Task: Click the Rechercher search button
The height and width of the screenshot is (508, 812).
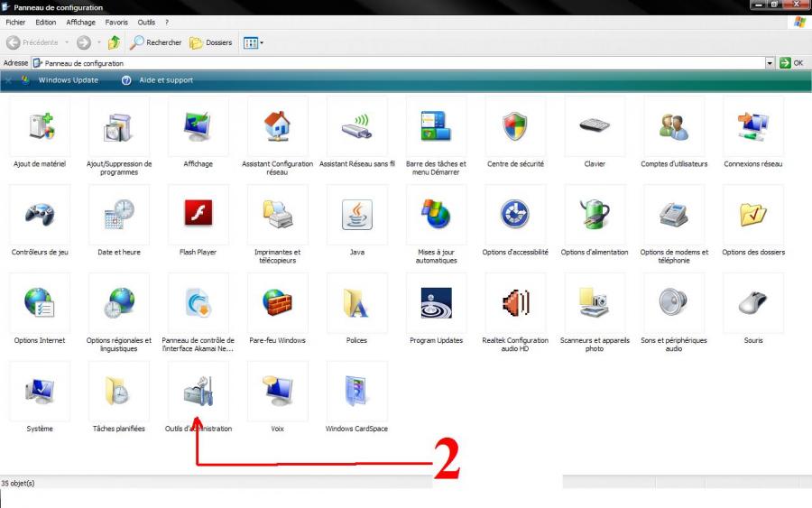Action: click(155, 42)
